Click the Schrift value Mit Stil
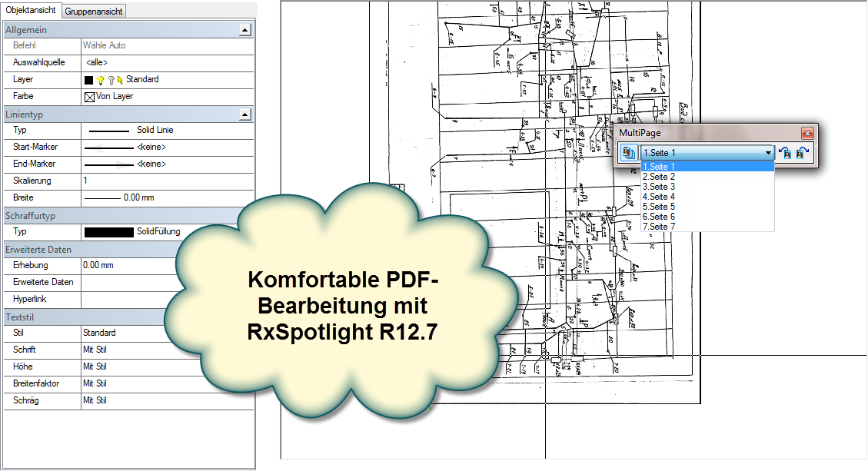Screen dimensions: 868x471 [x=95, y=350]
